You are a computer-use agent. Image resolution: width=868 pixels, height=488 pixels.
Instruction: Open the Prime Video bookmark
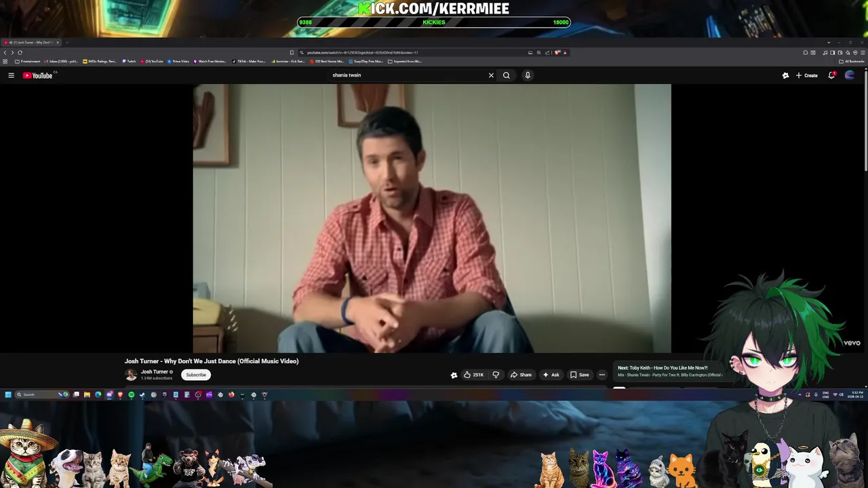pyautogui.click(x=178, y=61)
